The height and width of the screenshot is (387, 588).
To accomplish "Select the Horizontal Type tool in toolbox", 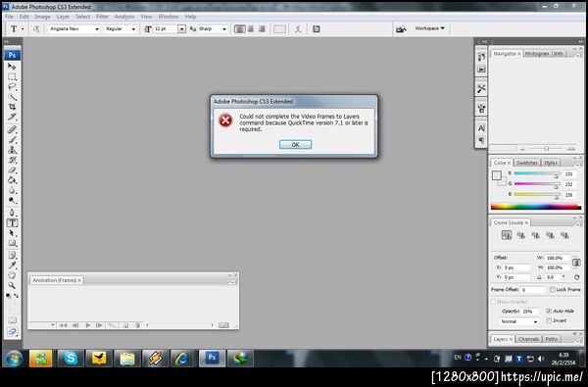I will point(12,222).
